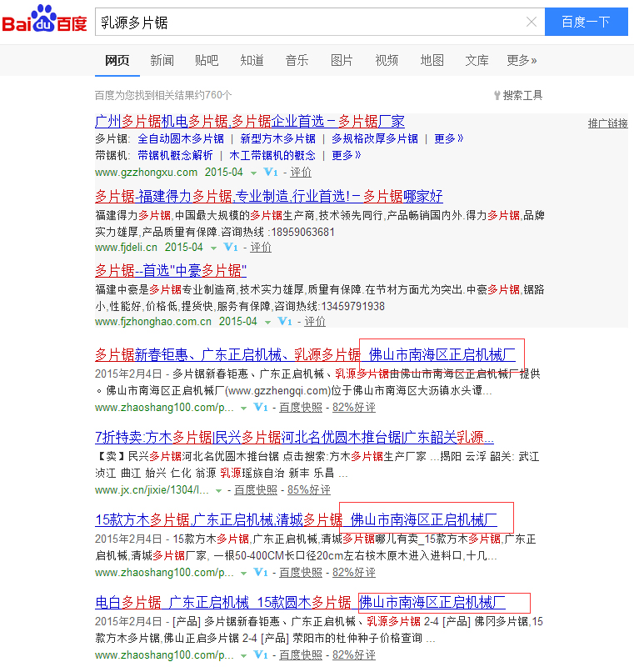Screen dimensions: 634x672
Task: Expand the 更多» tab menu
Action: point(522,60)
